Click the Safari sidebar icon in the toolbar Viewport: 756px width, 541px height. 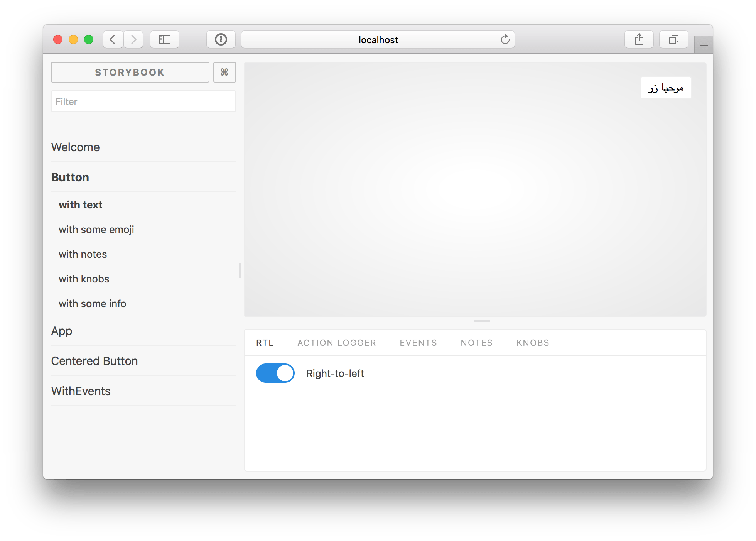pyautogui.click(x=164, y=39)
